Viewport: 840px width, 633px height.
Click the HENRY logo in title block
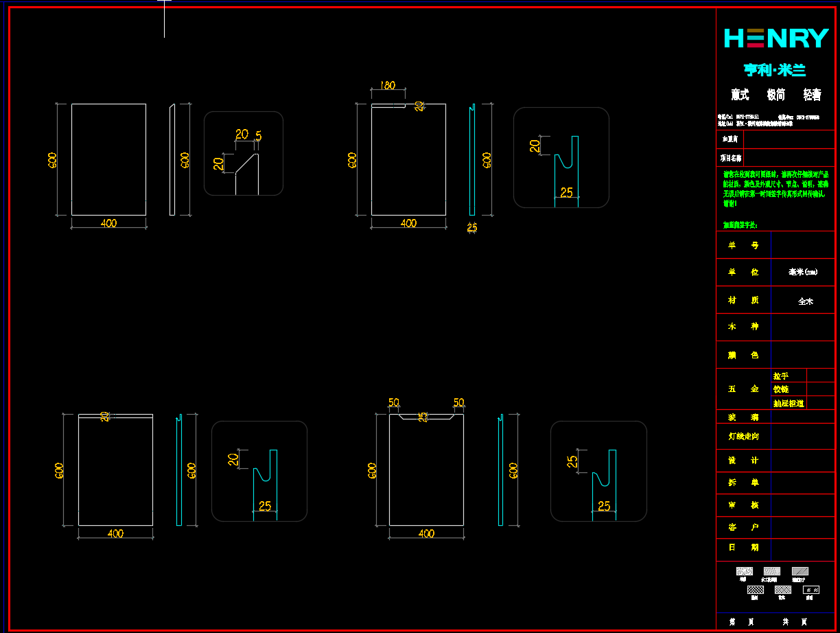coord(776,38)
